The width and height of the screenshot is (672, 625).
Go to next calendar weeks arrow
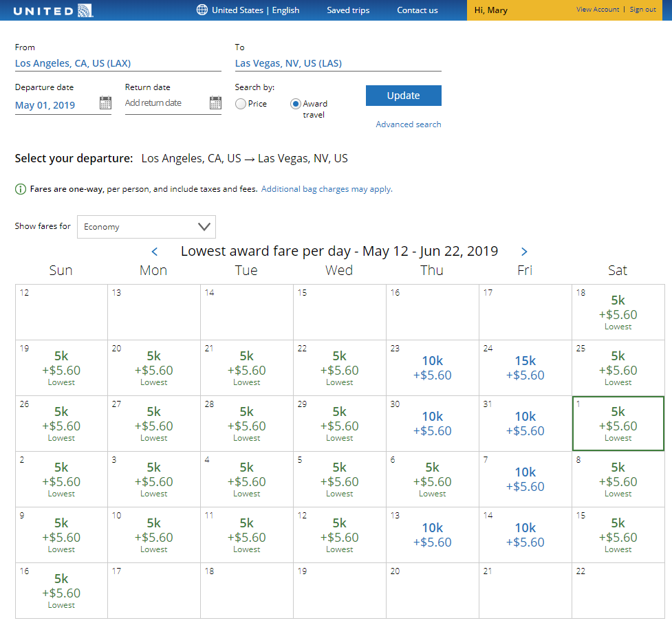(523, 252)
